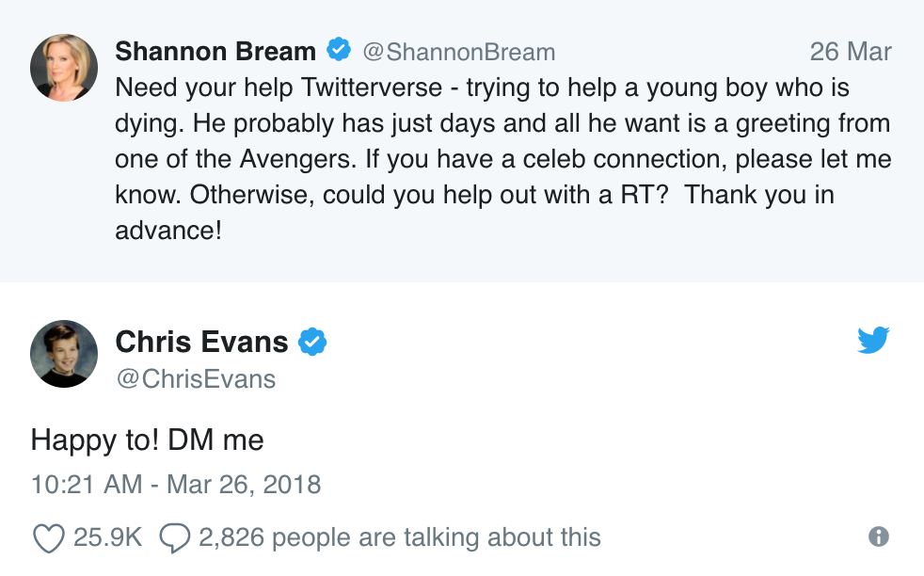Open Shannon Bream's profile picture
Viewport: 924px width, 576px height.
[x=64, y=68]
